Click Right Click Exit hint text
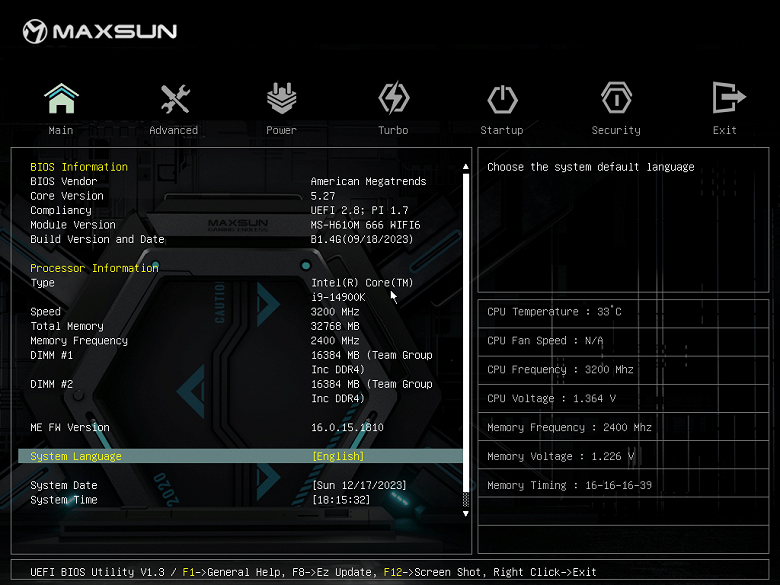 click(545, 572)
